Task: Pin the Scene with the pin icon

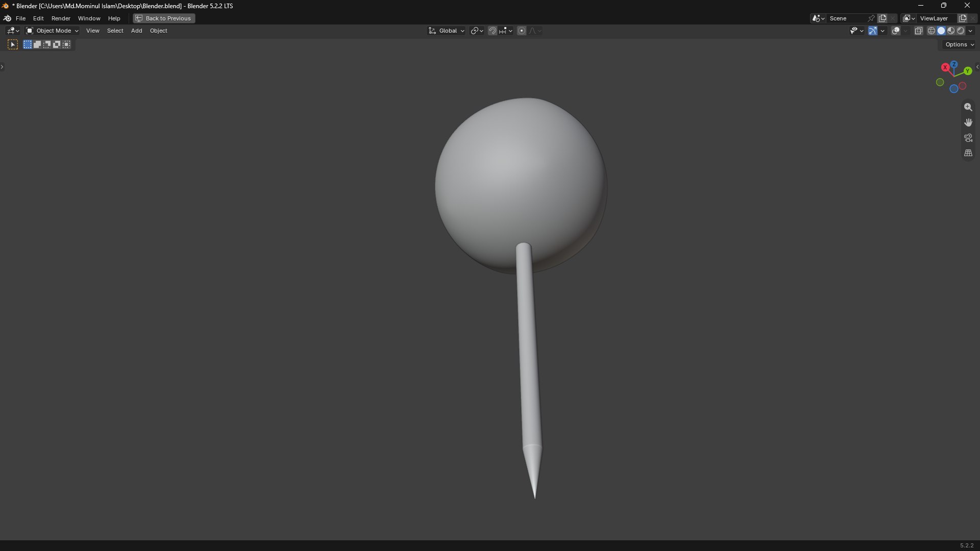Action: [x=871, y=18]
